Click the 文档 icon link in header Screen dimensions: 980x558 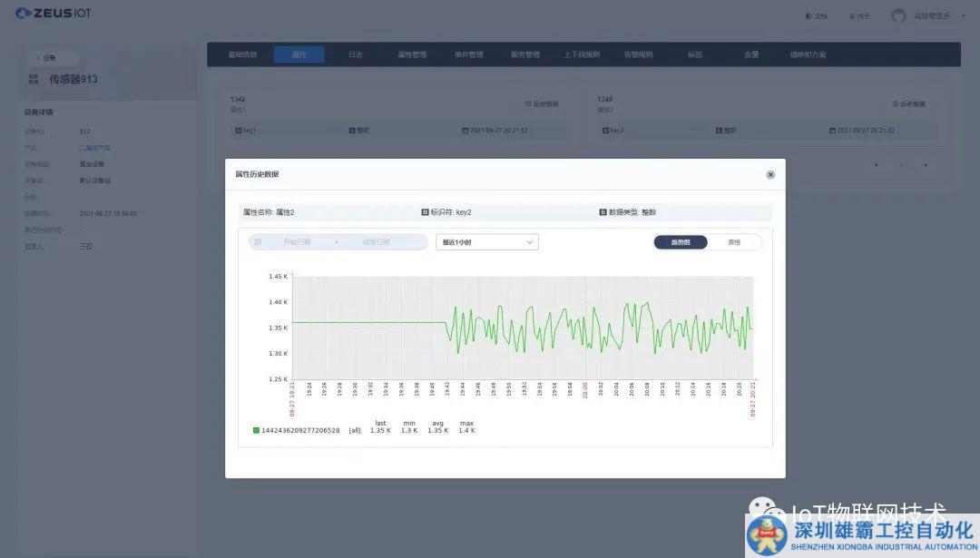[808, 16]
